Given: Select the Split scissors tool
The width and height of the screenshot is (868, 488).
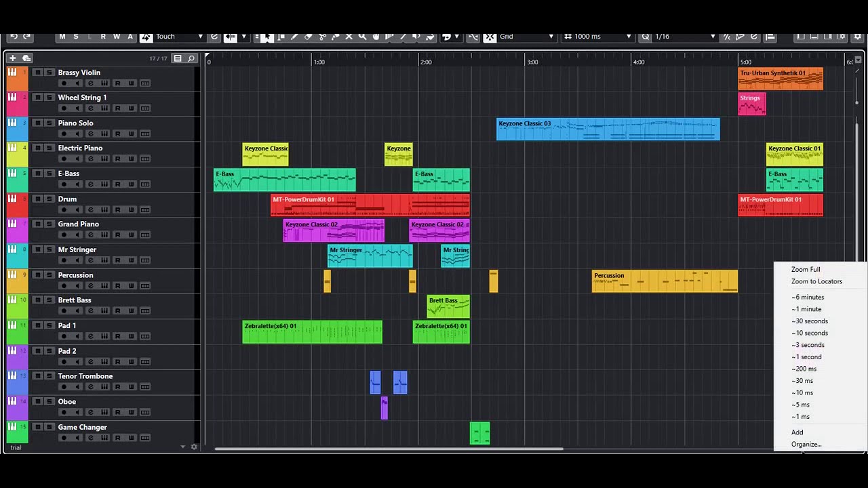Looking at the screenshot, I should pos(322,37).
